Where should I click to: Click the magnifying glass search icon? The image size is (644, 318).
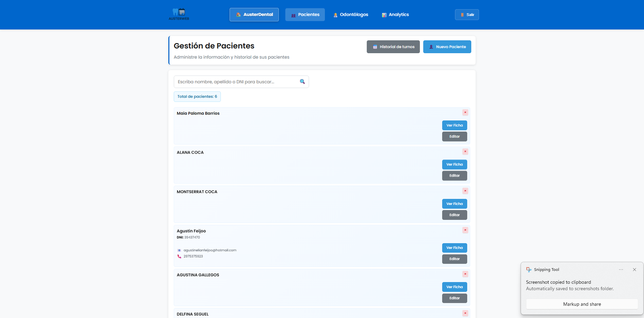point(302,82)
